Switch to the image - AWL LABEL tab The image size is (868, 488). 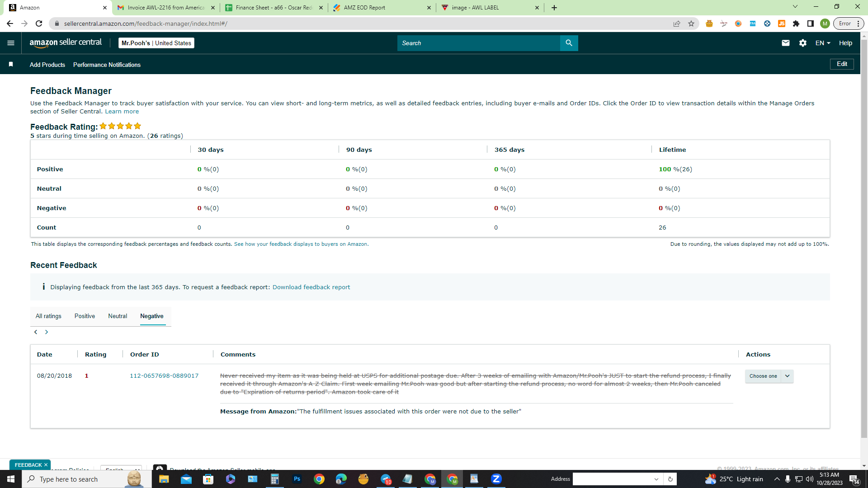coord(490,8)
